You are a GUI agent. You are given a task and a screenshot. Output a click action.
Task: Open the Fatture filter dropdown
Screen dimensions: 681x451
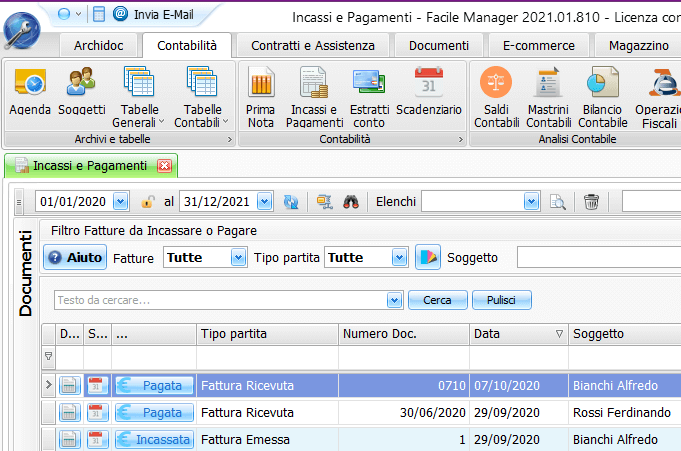[x=238, y=257]
